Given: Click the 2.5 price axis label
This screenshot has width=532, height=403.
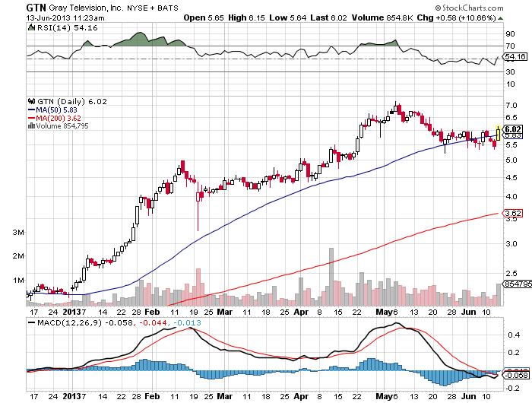Looking at the screenshot, I should [511, 273].
